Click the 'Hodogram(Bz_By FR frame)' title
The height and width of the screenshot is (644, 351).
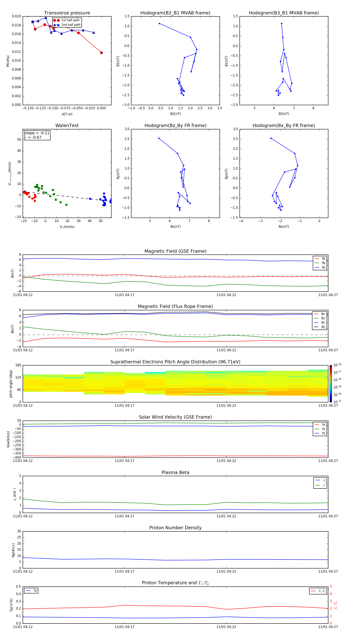click(175, 125)
